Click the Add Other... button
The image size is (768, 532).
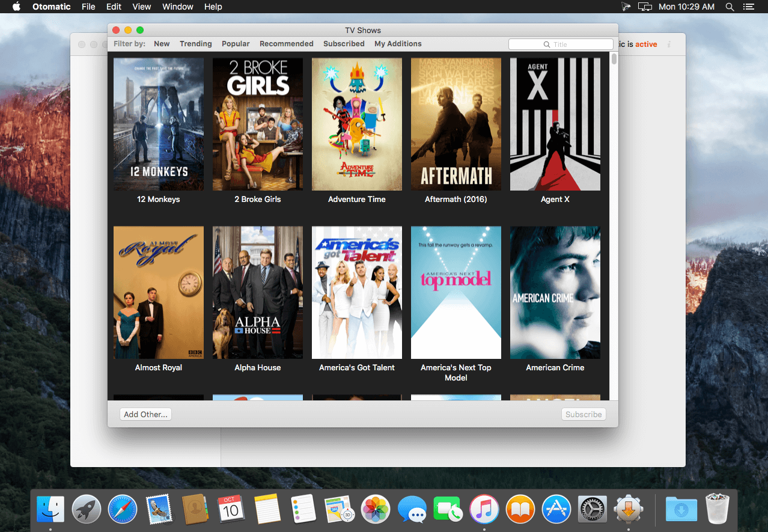click(x=145, y=414)
